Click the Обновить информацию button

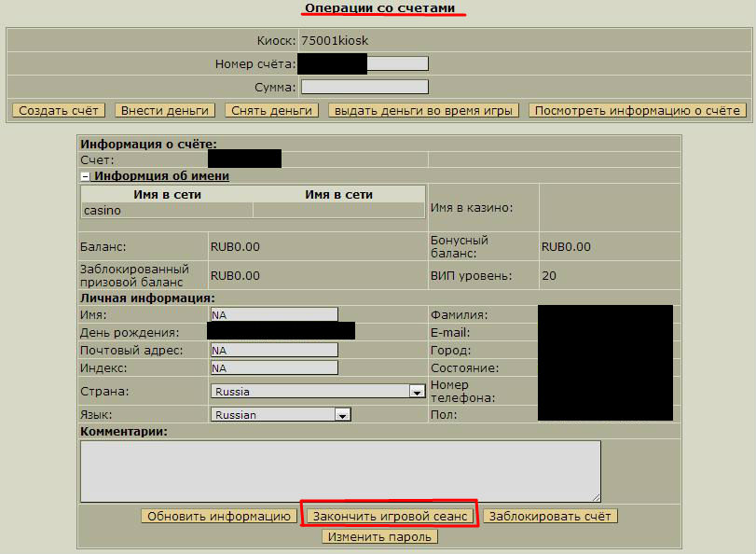[x=219, y=517]
